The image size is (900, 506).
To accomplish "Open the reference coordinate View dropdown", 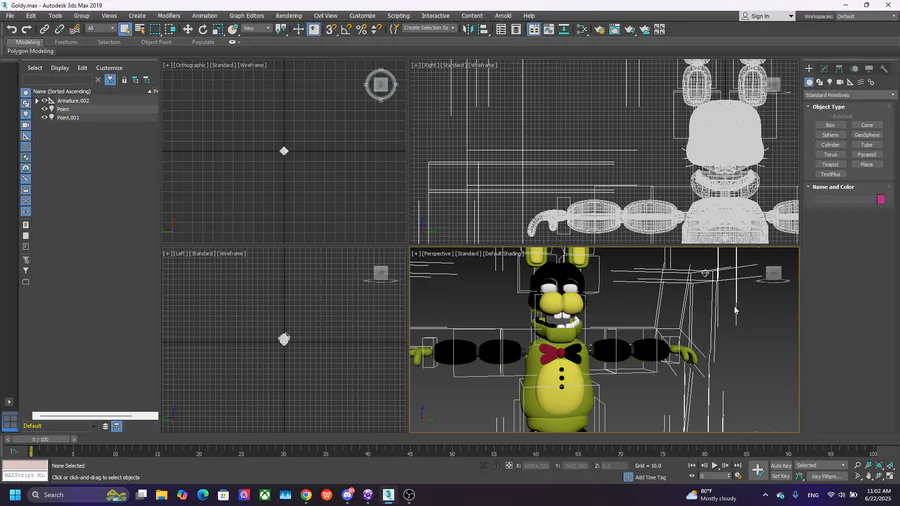I will 256,28.
